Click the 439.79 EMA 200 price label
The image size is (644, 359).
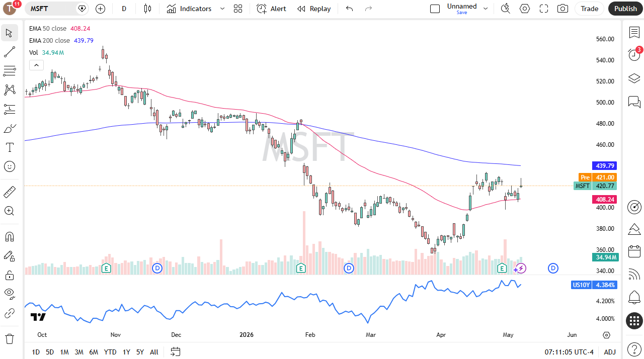tap(604, 165)
